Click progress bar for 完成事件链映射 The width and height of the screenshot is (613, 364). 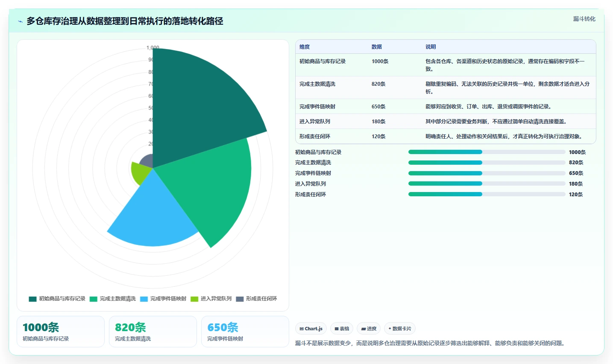click(x=487, y=173)
